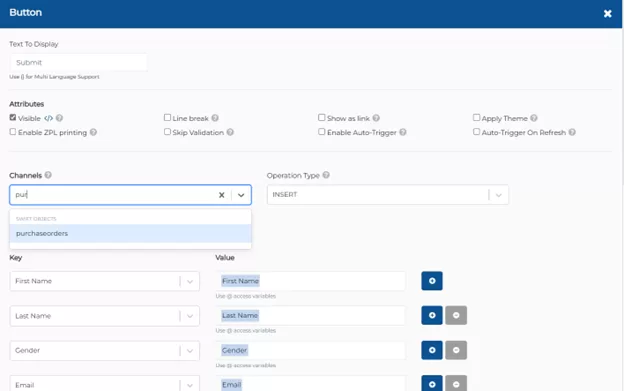624x391 pixels.
Task: Show help for Enable Auto-Trigger
Action: coord(403,132)
